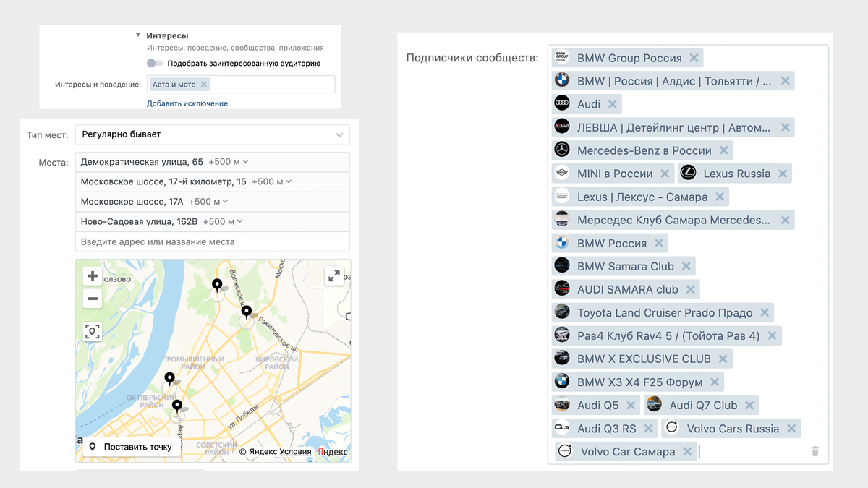The image size is (868, 488).
Task: Click Audi Q7 Club community logo
Action: tap(654, 404)
